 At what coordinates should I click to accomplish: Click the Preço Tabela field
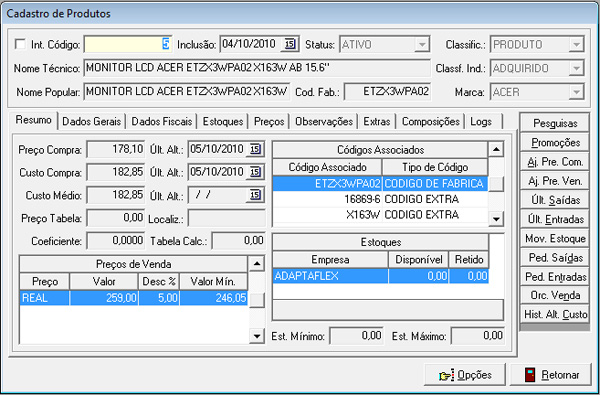tap(116, 218)
